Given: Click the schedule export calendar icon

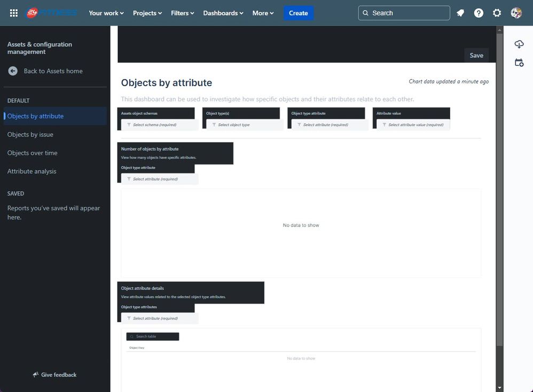Looking at the screenshot, I should [x=519, y=62].
